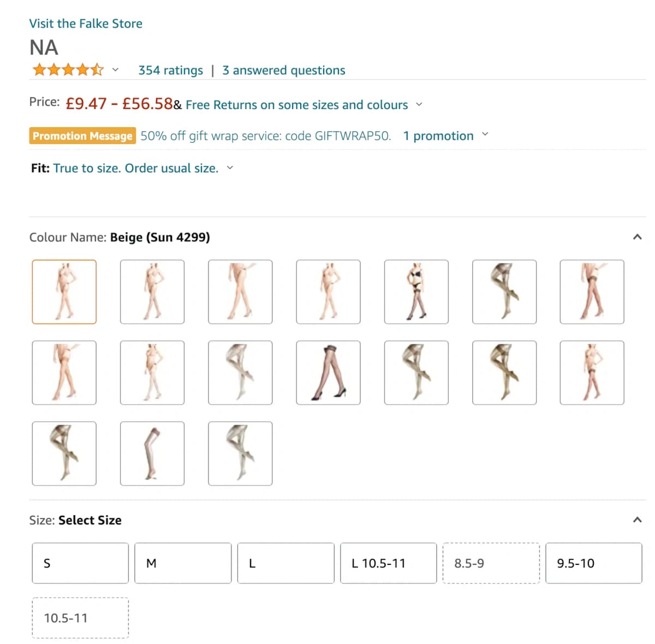Click the stockings with black bra thumbnail
This screenshot has height=644, width=655.
pos(416,292)
